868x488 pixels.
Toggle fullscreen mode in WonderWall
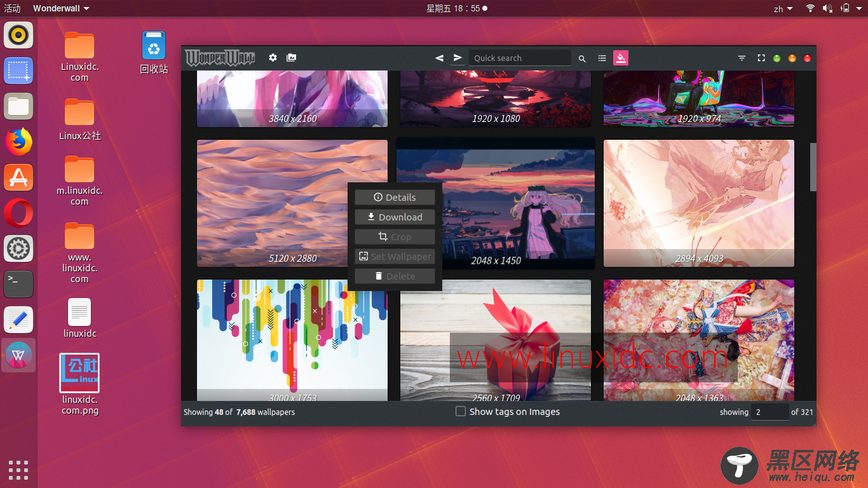pyautogui.click(x=761, y=58)
